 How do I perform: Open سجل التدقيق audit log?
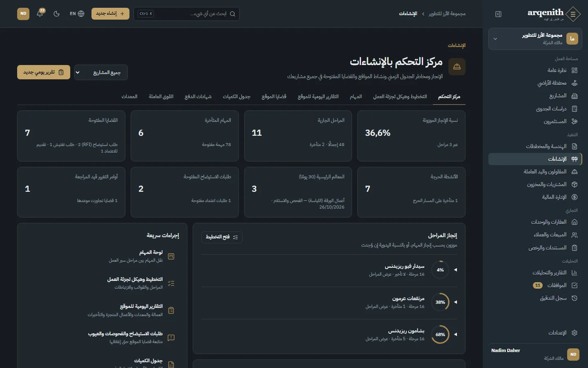point(535,298)
